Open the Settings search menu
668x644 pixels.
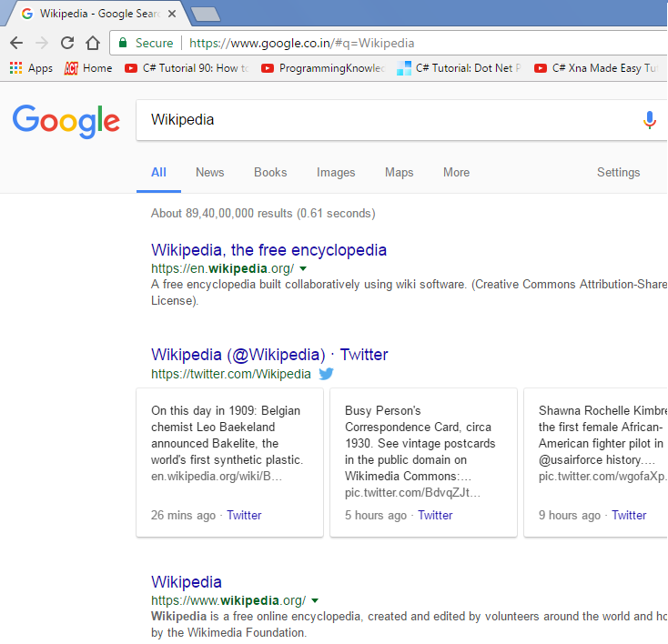(x=618, y=173)
